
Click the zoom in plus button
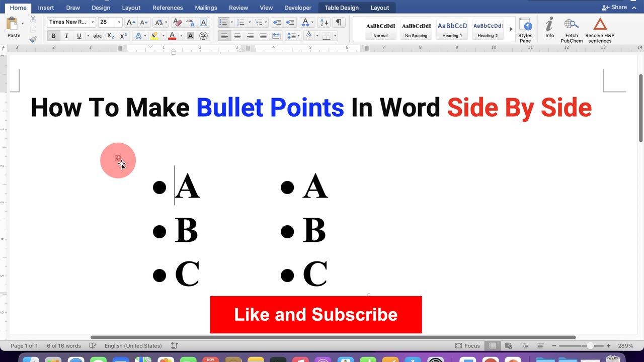coord(608,346)
